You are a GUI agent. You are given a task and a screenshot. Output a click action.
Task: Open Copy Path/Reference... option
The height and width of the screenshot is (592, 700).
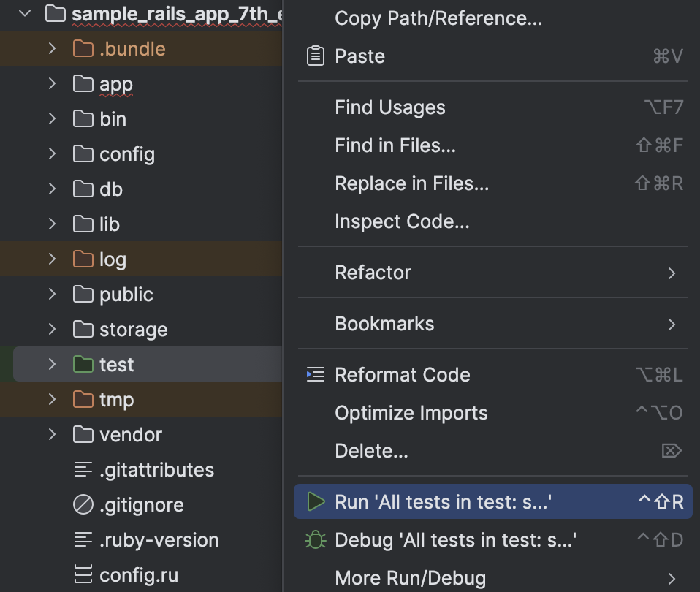438,18
